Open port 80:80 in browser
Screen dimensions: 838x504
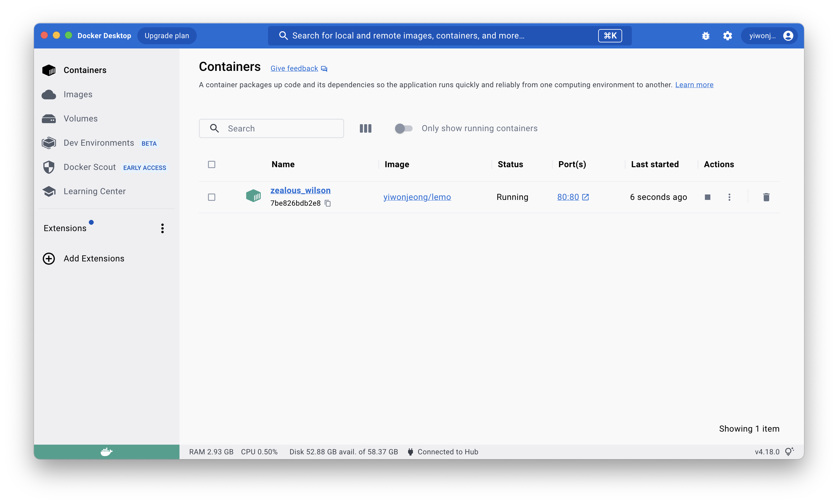click(568, 197)
